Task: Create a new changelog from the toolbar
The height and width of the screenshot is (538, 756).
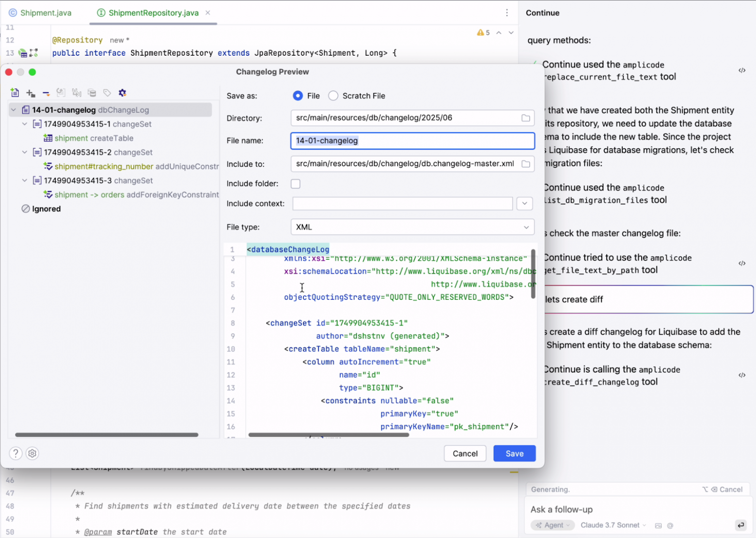Action: pyautogui.click(x=15, y=92)
